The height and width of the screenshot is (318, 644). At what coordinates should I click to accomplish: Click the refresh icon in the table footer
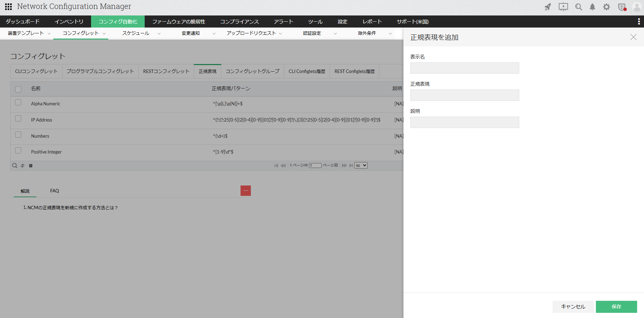[x=22, y=166]
